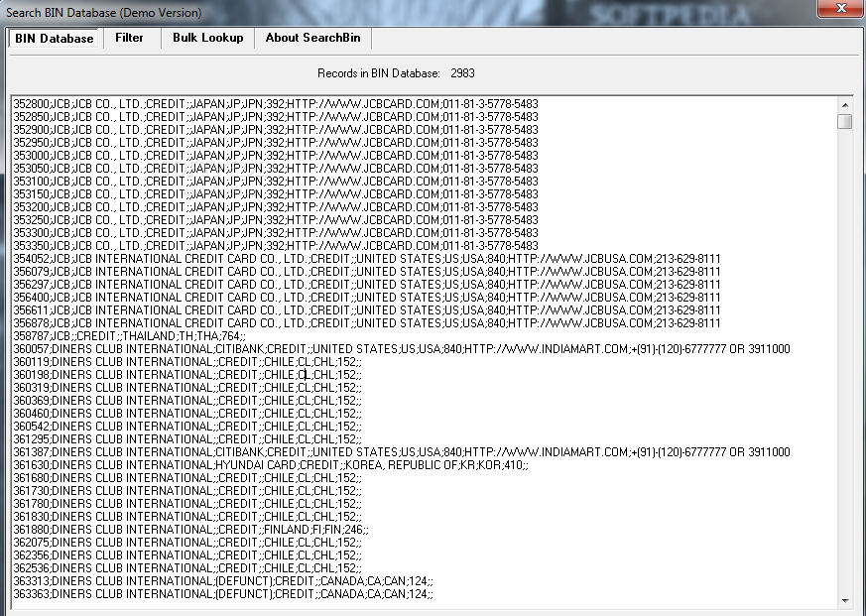
Task: Click the 353000 JCB record line
Action: pyautogui.click(x=276, y=156)
